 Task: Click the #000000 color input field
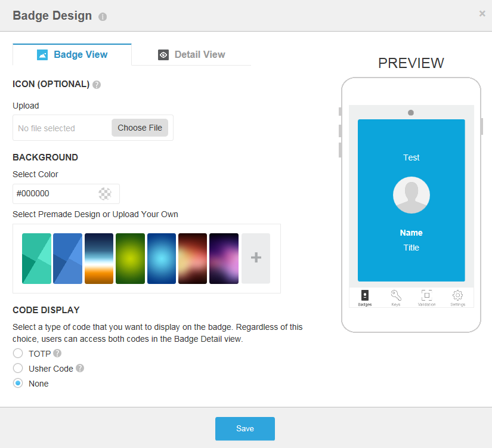coord(66,194)
